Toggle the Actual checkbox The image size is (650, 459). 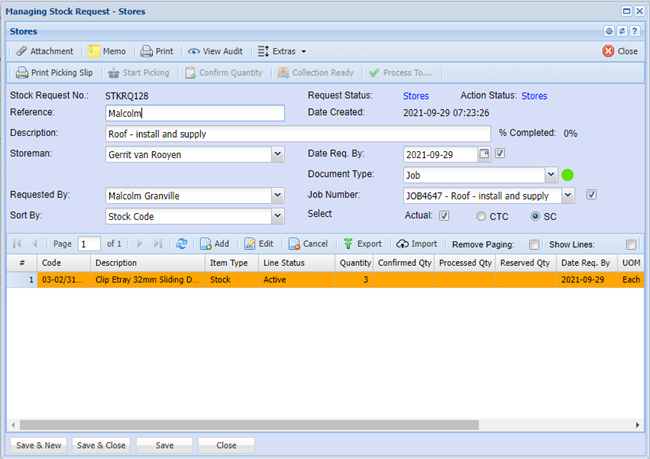[x=444, y=215]
